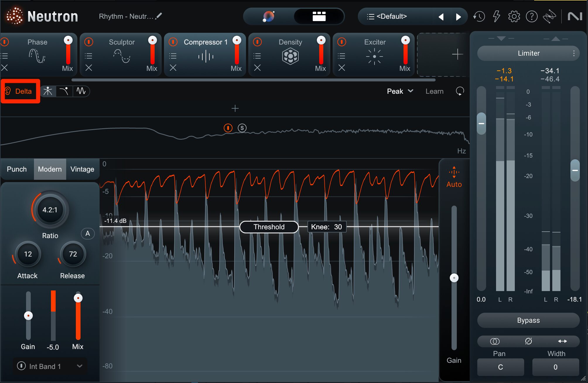
Task: Bypass Compressor 1 module power button
Action: coord(173,42)
